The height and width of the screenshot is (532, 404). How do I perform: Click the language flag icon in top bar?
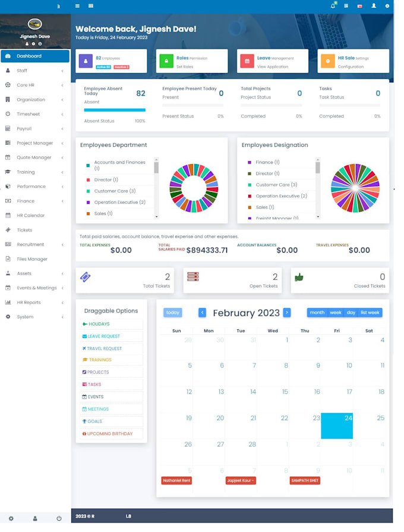pyautogui.click(x=359, y=6)
